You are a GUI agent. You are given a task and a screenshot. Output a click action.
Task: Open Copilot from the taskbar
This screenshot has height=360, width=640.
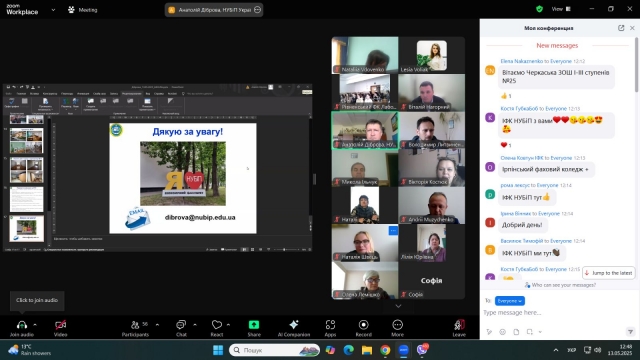(x=330, y=350)
